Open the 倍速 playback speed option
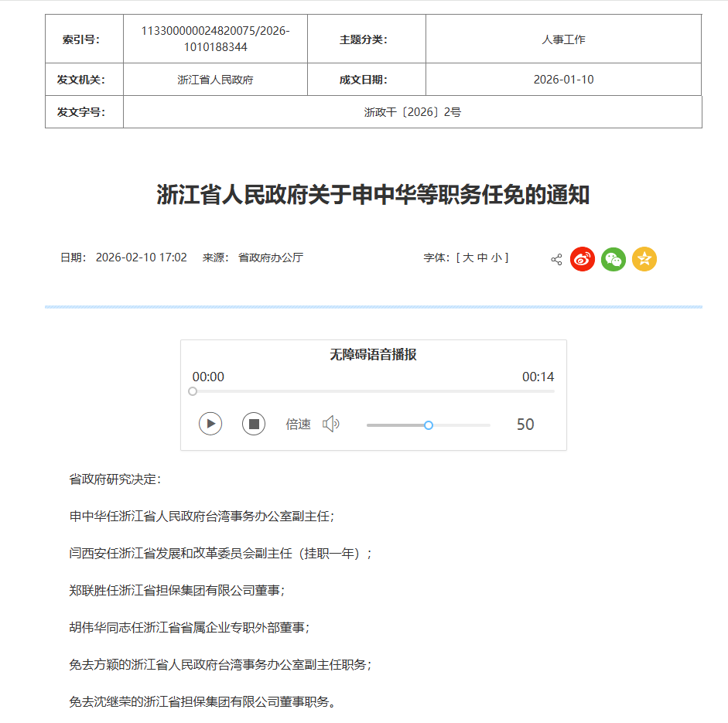The width and height of the screenshot is (728, 723). tap(298, 424)
